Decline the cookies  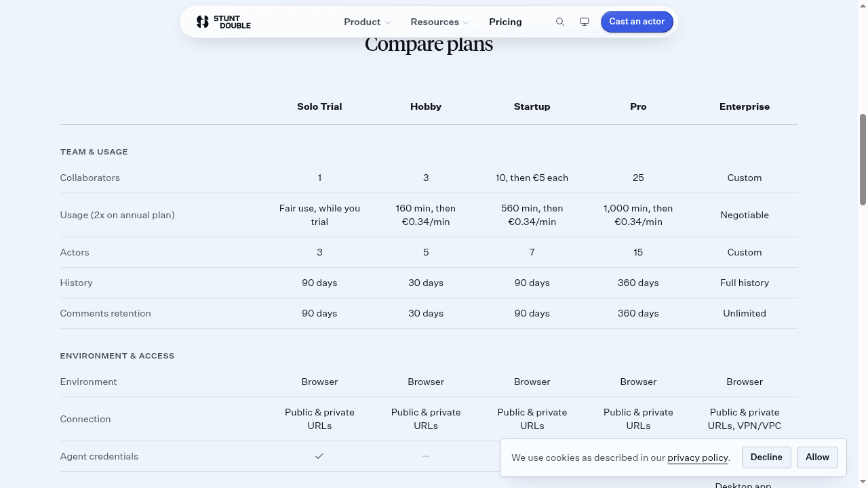click(x=766, y=457)
